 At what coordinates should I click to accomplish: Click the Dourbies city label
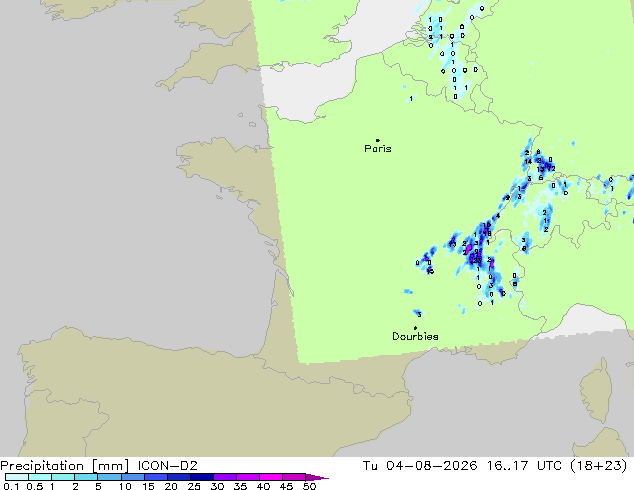pyautogui.click(x=415, y=336)
